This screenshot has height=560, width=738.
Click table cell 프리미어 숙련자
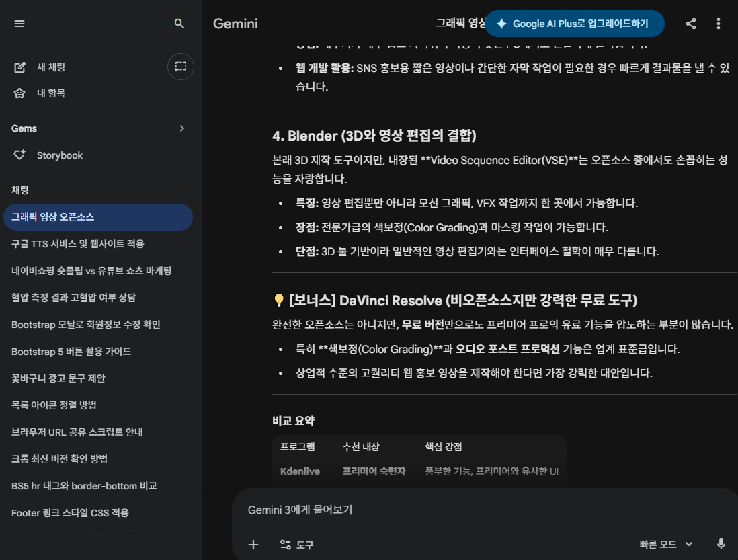click(374, 471)
